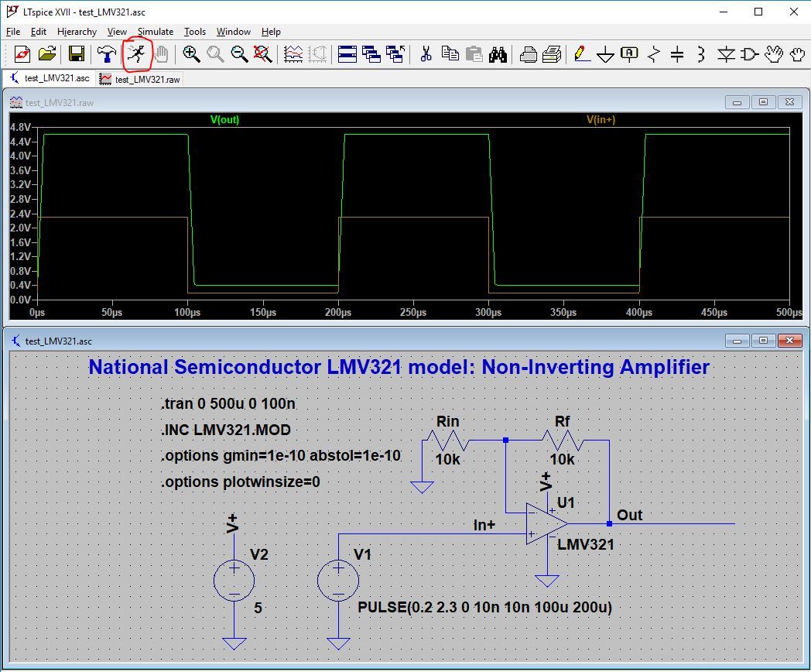Select the Label Net tool
This screenshot has width=811, height=672.
click(629, 53)
